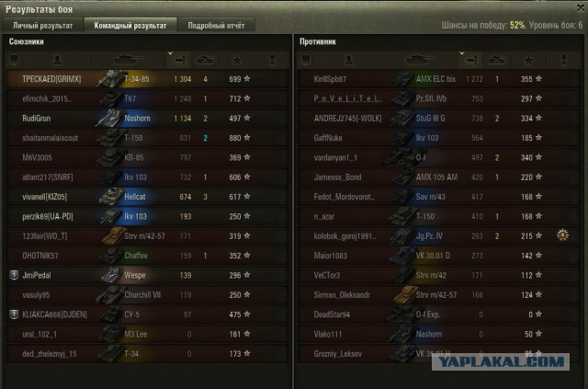Select player vivanell[KIZ05]

tap(45, 197)
